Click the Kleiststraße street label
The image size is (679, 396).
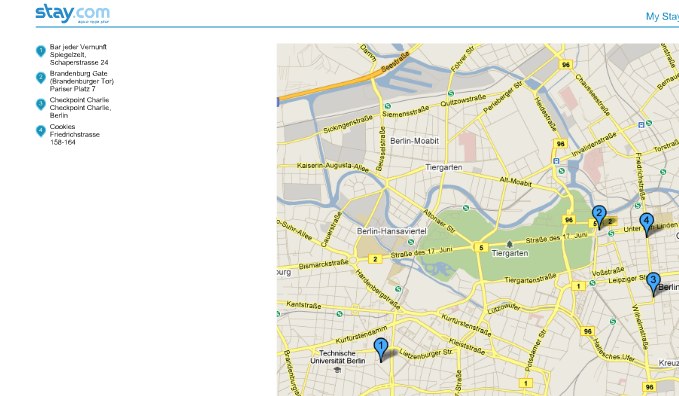click(467, 346)
